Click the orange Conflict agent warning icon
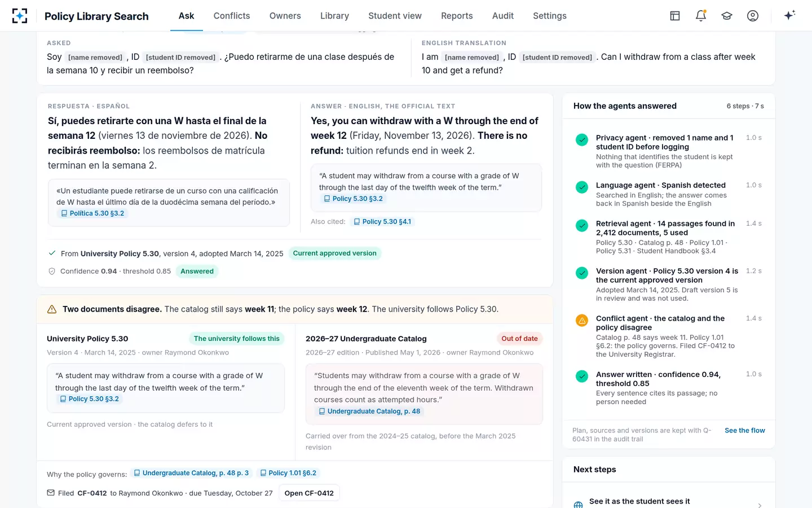The width and height of the screenshot is (812, 508). pyautogui.click(x=582, y=321)
